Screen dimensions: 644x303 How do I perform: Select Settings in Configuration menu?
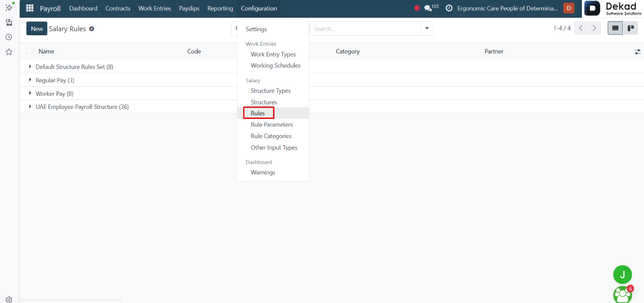click(x=256, y=29)
